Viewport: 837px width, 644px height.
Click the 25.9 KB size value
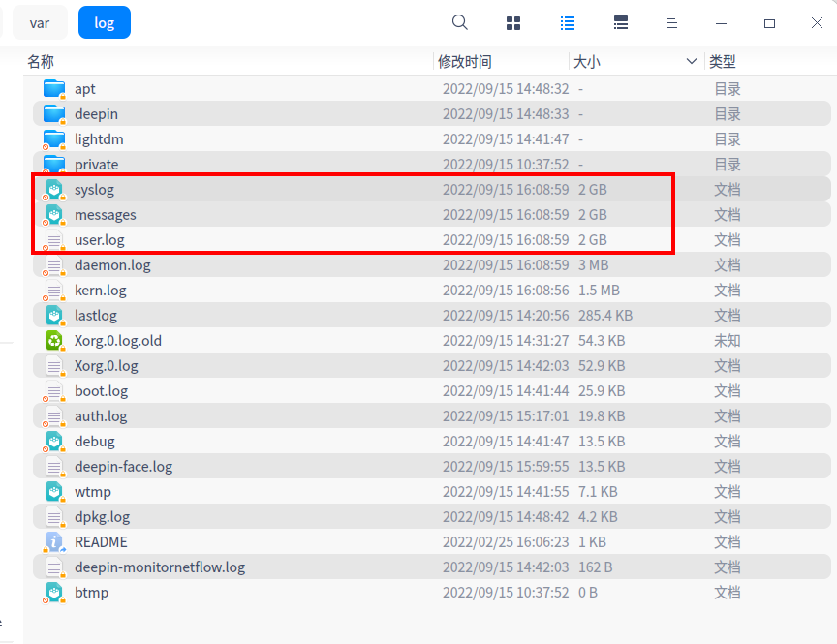(x=602, y=391)
